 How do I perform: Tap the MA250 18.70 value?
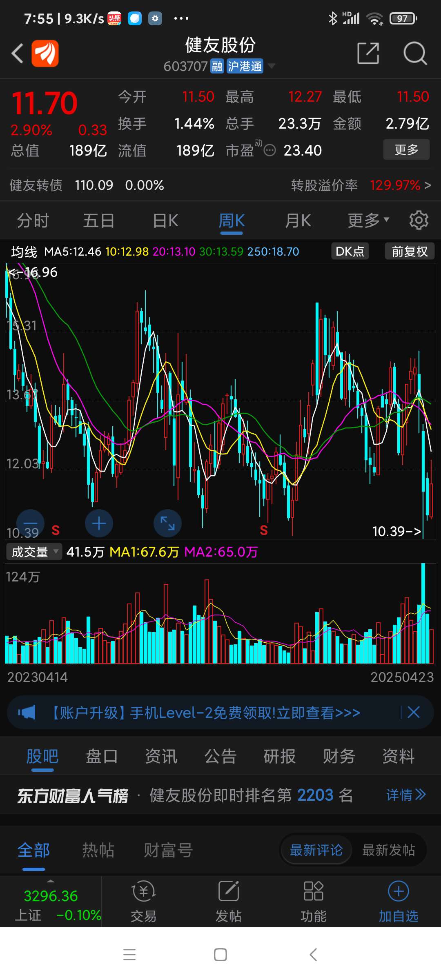tap(273, 252)
